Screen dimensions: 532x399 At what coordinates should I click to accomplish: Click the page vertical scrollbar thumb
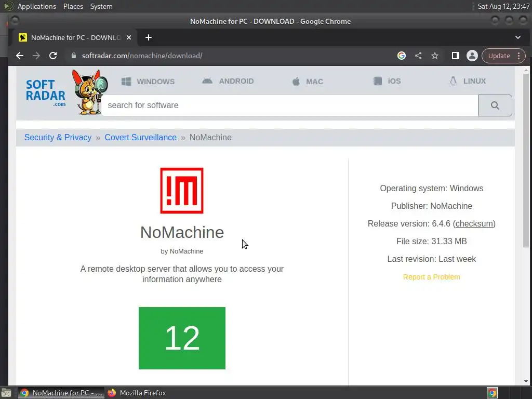coord(526,159)
